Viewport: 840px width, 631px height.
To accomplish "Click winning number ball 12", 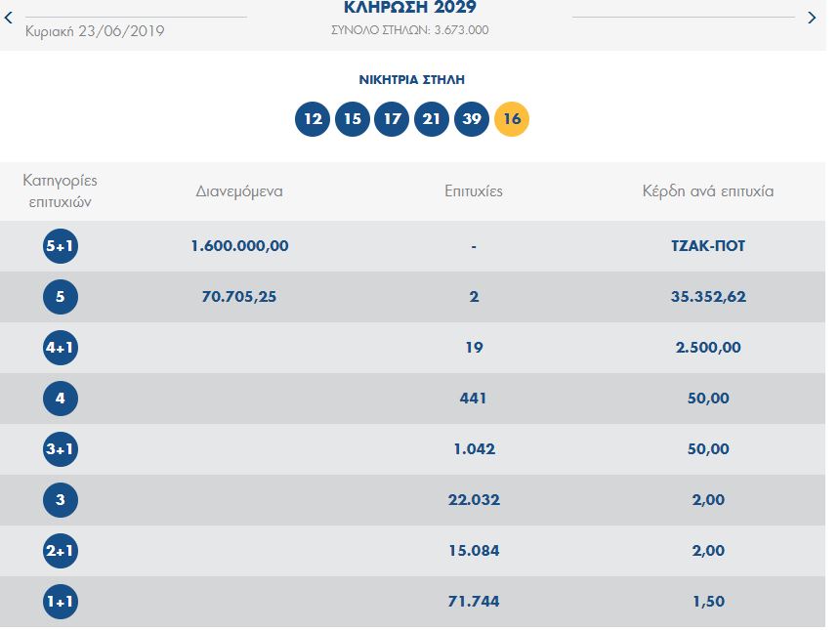I will coord(313,119).
